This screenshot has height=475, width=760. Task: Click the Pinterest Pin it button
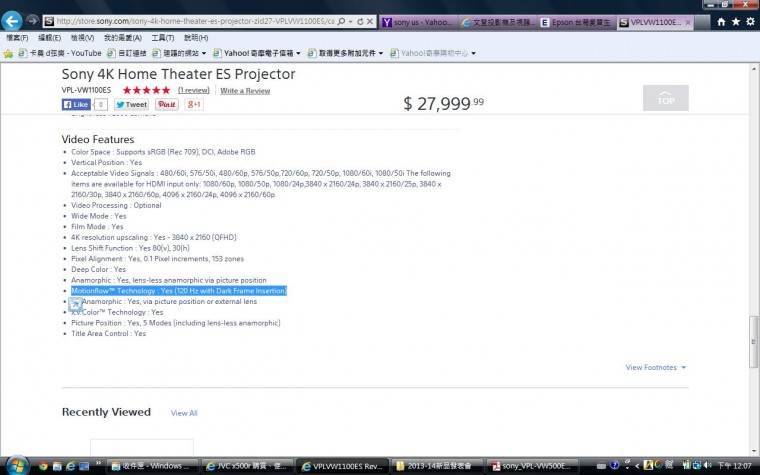point(167,104)
